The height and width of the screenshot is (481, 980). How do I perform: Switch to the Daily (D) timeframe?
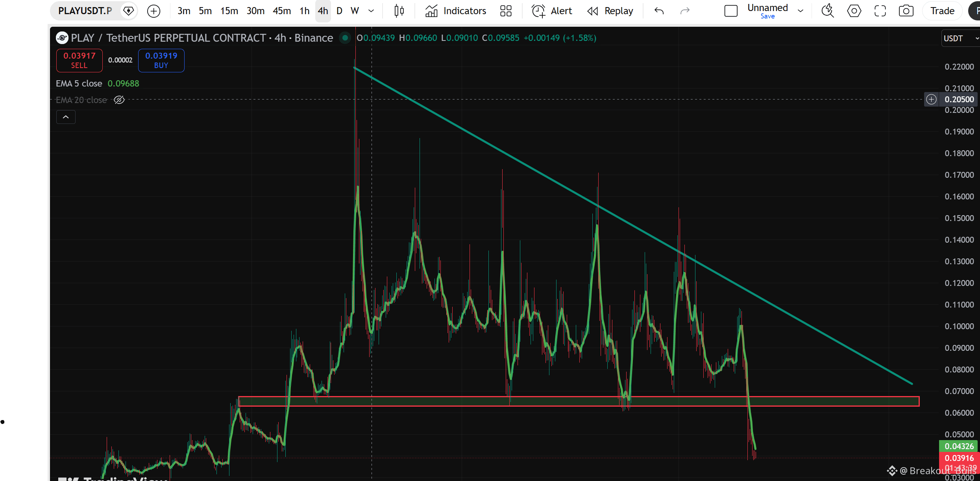[339, 11]
